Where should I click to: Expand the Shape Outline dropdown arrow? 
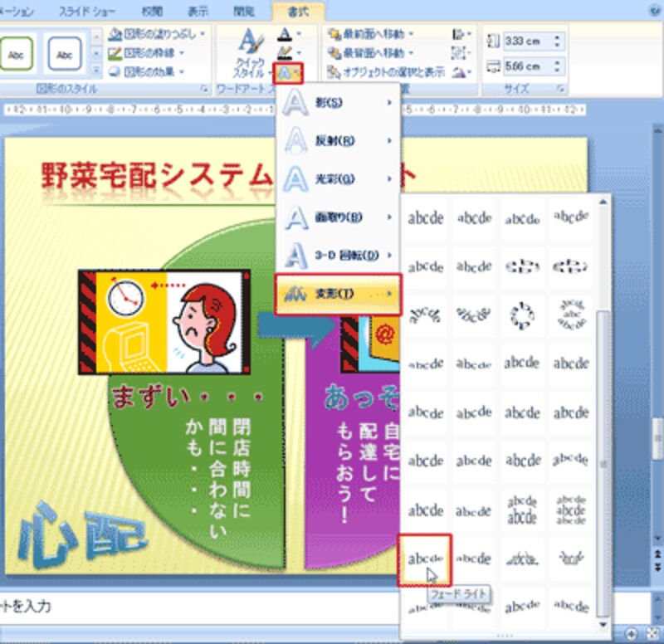[182, 53]
